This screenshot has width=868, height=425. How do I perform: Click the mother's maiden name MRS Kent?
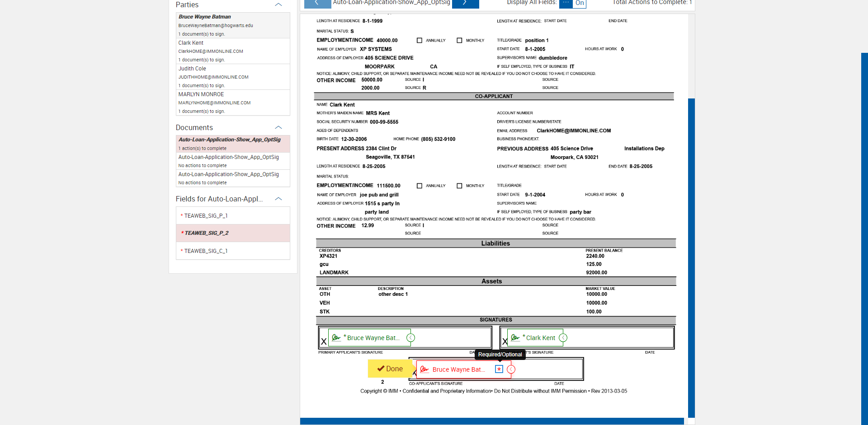pos(378,113)
